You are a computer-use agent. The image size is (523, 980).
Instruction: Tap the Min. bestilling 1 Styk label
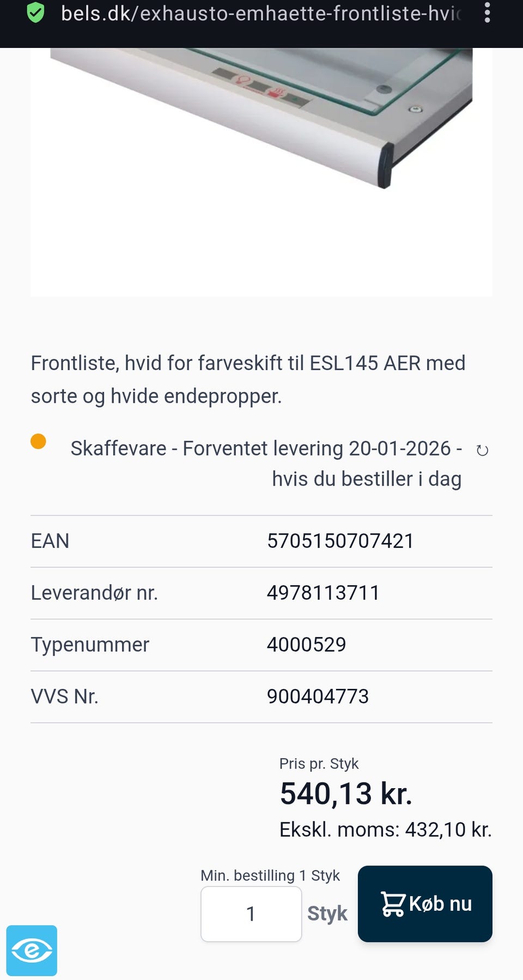(x=270, y=875)
